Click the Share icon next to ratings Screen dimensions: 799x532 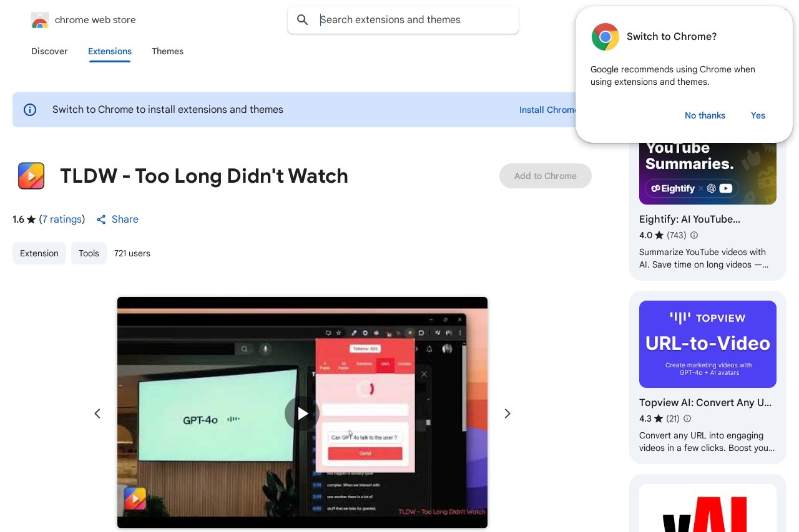[101, 220]
